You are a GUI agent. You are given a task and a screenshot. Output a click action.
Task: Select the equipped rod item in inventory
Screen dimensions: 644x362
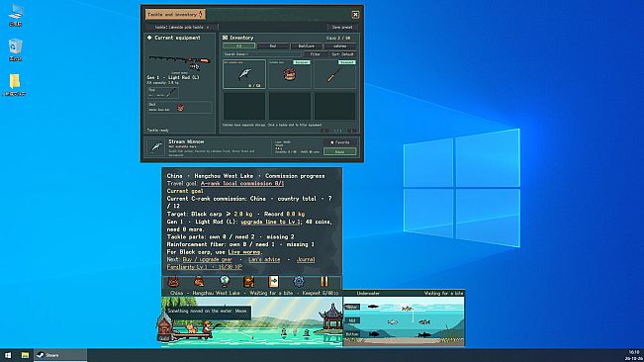[334, 74]
